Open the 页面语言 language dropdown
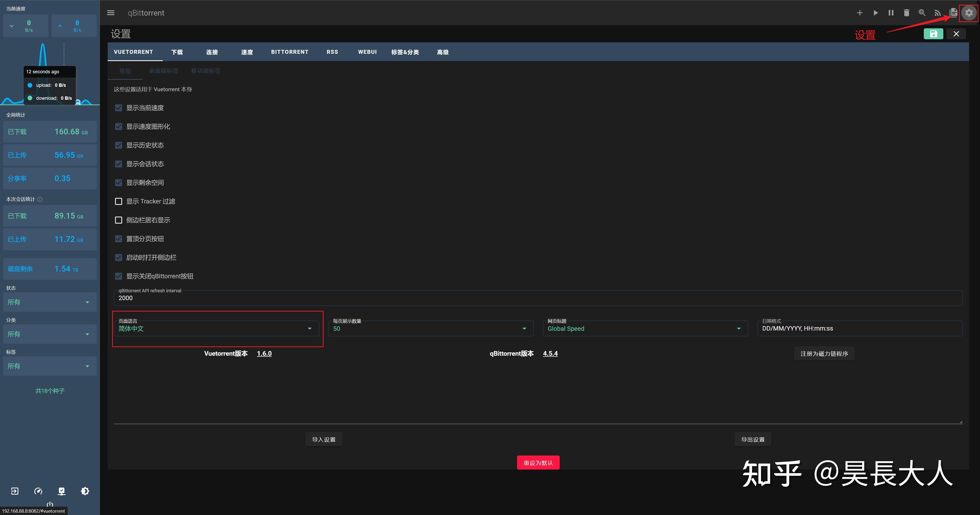Viewport: 980px width, 515px height. pos(216,328)
